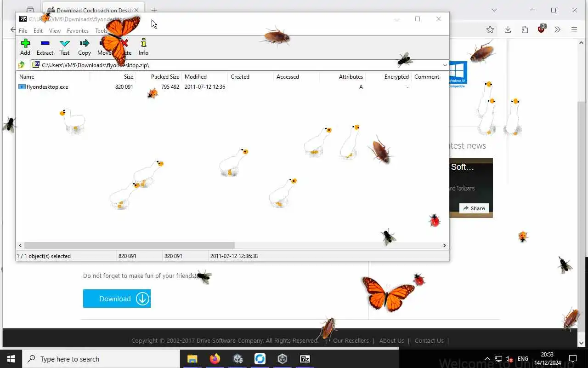588x368 pixels.
Task: Open the Info toolbar icon
Action: [x=143, y=47]
